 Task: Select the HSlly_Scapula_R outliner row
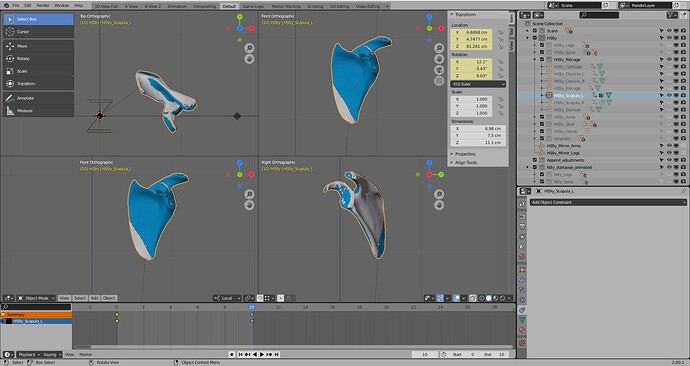tap(602, 102)
